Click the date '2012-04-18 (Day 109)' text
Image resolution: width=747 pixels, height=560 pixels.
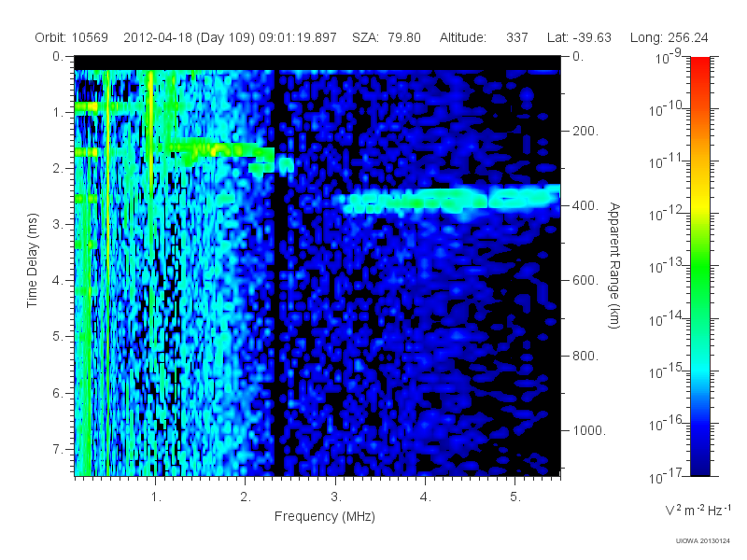190,37
